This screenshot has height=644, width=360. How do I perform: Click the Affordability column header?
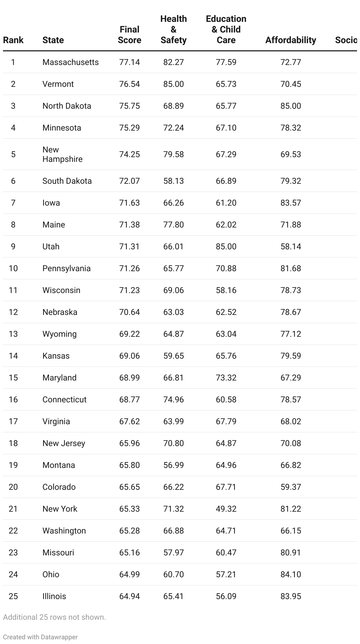click(x=290, y=40)
